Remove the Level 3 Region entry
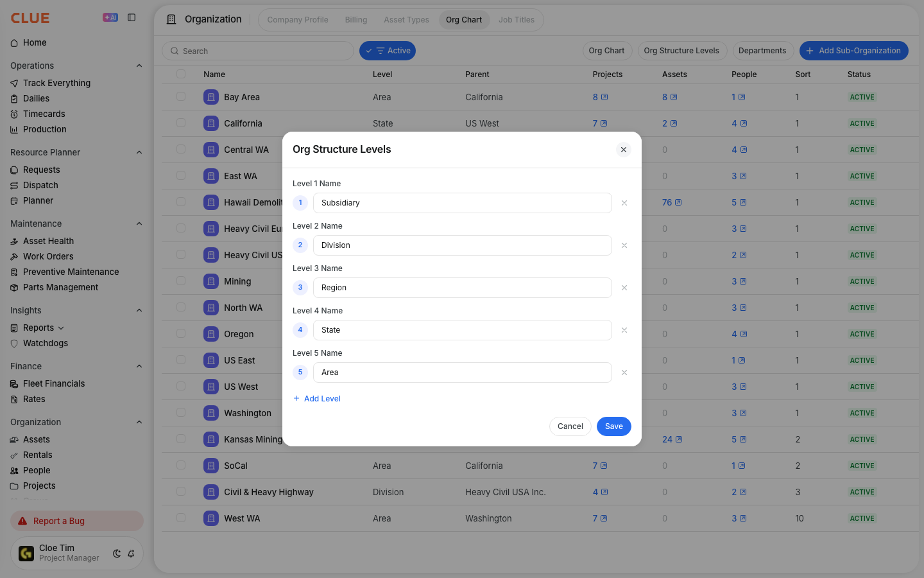 click(624, 288)
